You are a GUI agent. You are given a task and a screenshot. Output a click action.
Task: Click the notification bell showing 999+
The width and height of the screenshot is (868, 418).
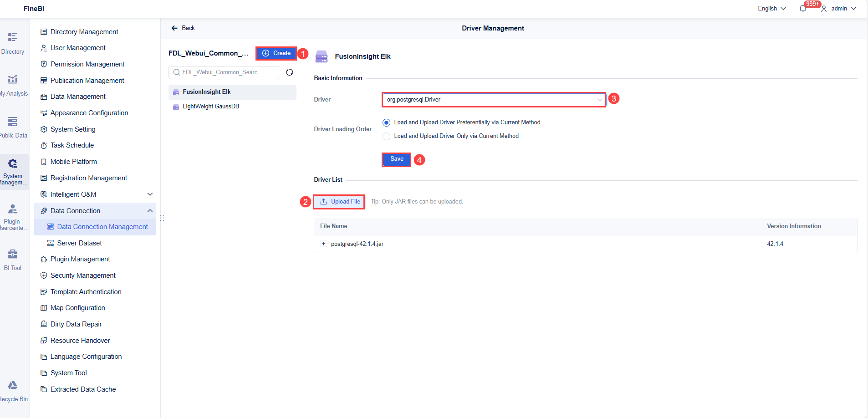pyautogui.click(x=802, y=8)
